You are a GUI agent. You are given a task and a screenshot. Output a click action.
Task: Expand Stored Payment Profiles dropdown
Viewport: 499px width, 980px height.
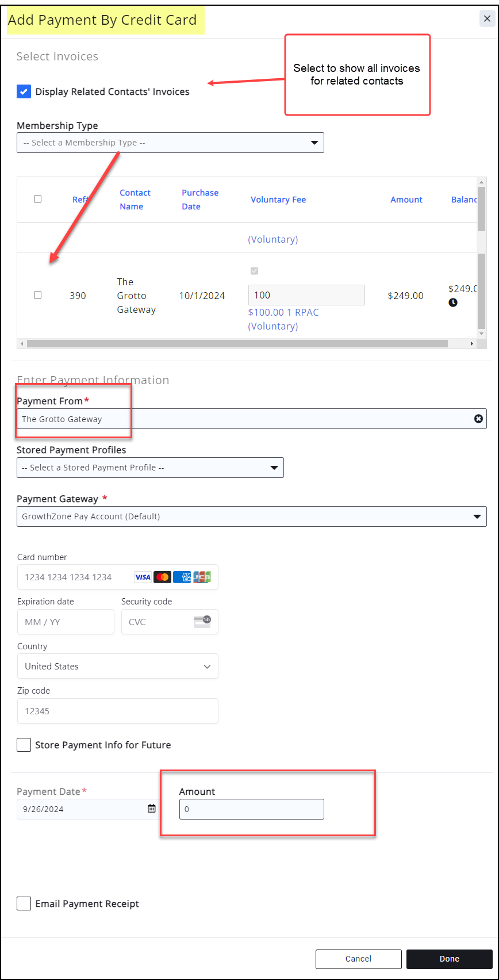pyautogui.click(x=150, y=468)
